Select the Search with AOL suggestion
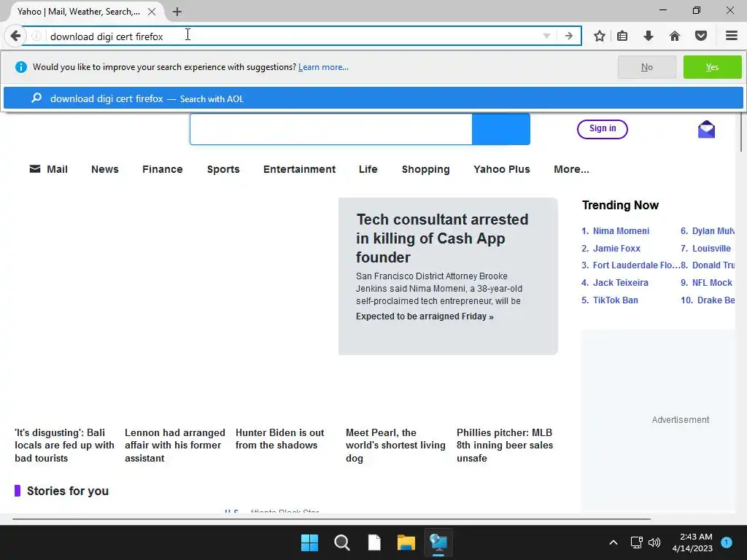The width and height of the screenshot is (747, 560). [x=373, y=98]
